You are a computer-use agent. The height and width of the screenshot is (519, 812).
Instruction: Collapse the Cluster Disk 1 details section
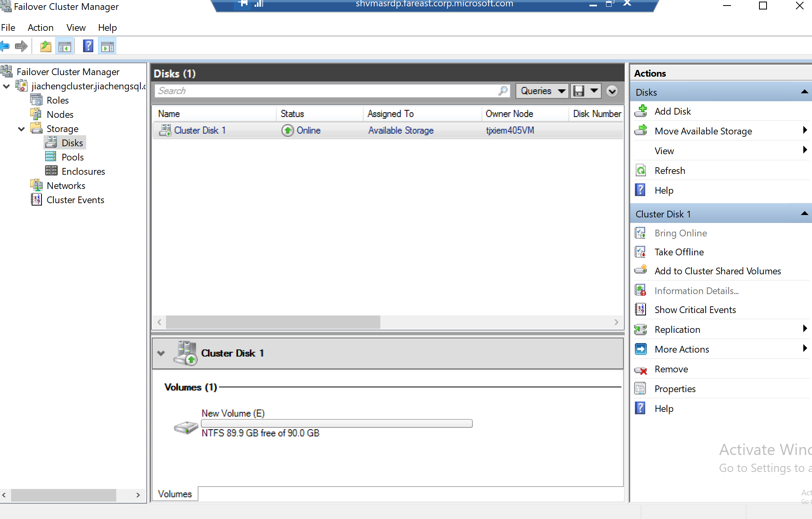pos(161,353)
